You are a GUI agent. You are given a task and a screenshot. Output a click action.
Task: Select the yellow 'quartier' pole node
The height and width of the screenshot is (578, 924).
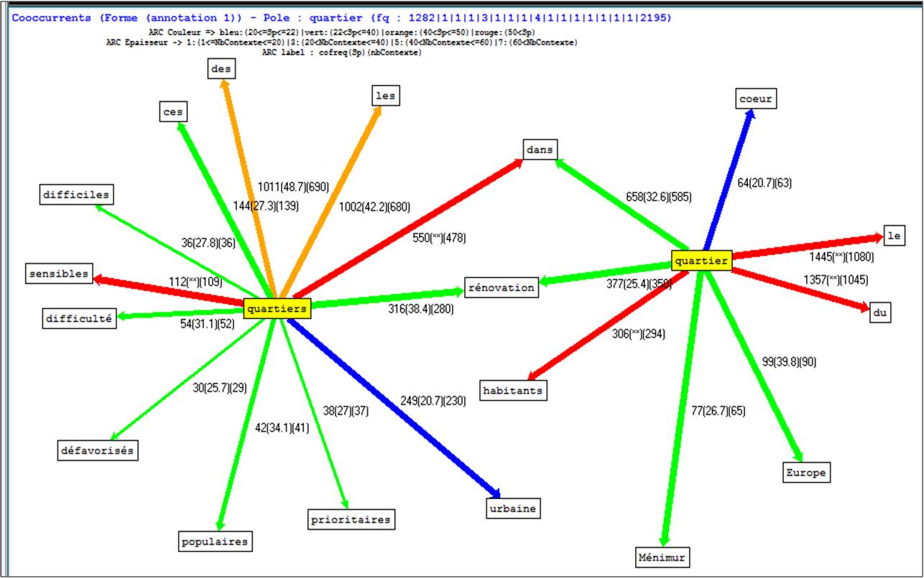701,261
